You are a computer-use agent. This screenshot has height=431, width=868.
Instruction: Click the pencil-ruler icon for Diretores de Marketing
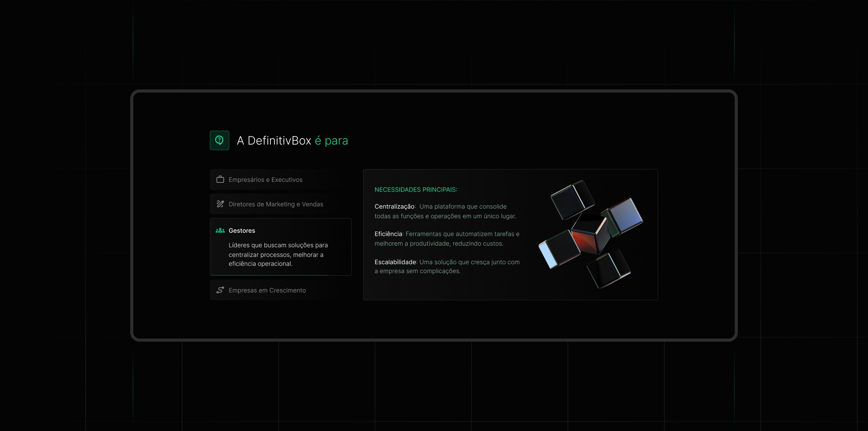tap(220, 204)
